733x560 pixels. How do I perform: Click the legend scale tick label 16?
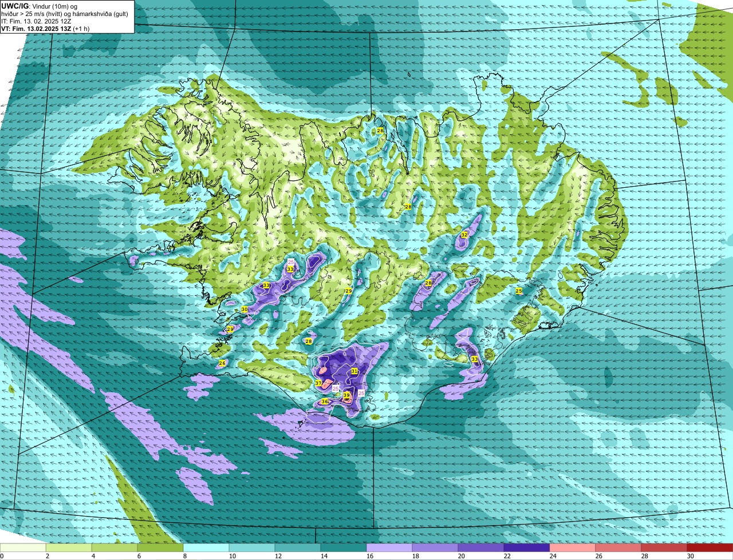(370, 556)
